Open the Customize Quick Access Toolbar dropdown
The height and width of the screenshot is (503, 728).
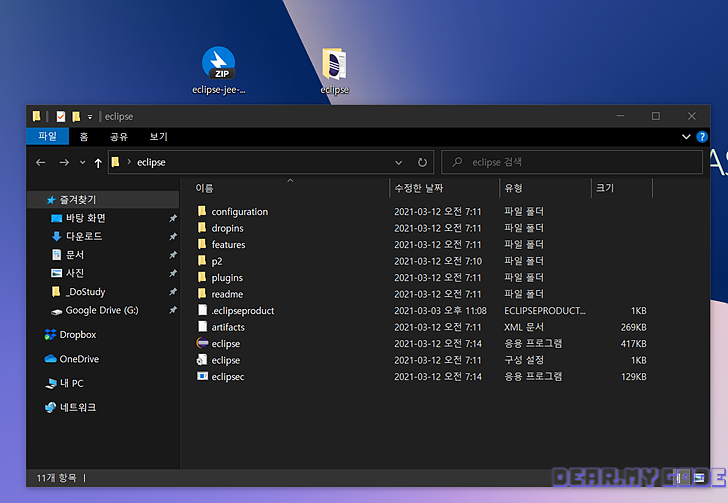click(x=90, y=117)
